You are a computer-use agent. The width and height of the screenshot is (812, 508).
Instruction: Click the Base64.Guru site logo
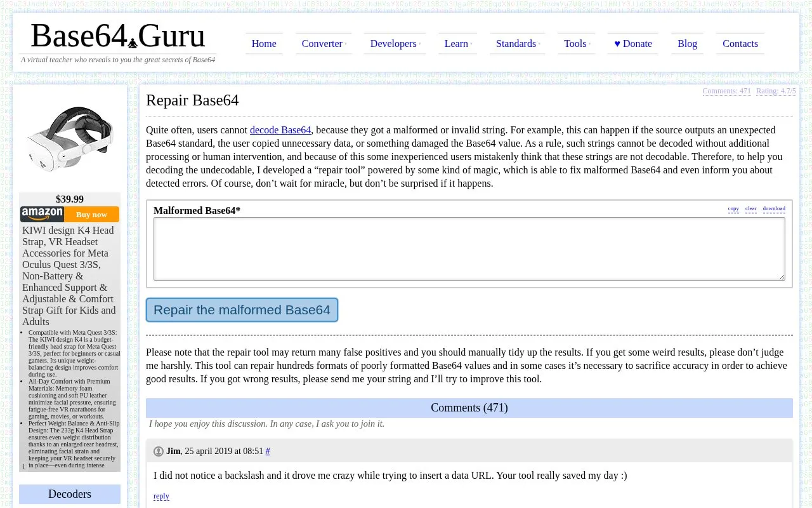[118, 36]
